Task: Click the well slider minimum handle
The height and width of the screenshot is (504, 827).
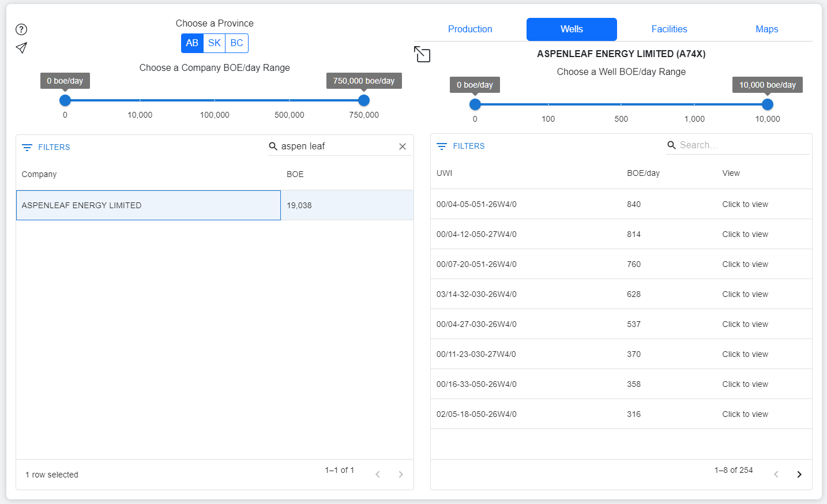Action: [x=475, y=104]
